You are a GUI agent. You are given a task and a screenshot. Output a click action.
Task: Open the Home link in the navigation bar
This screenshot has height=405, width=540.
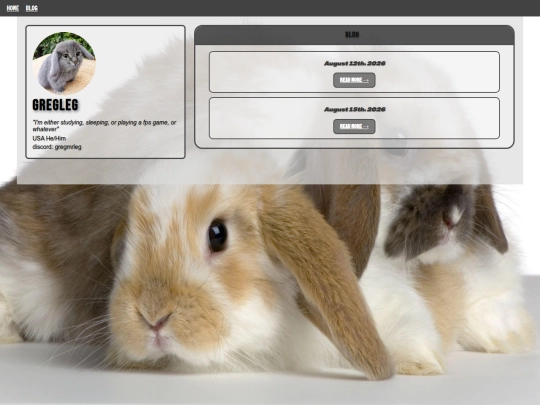click(13, 8)
